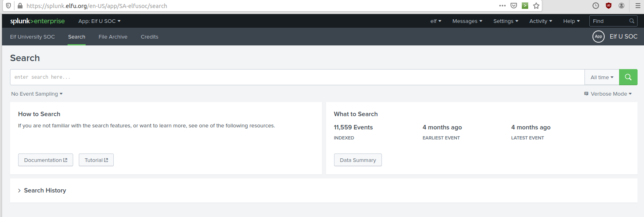This screenshot has height=217, width=644.
Task: Click the uBlock Origin extension icon
Action: pos(609,6)
